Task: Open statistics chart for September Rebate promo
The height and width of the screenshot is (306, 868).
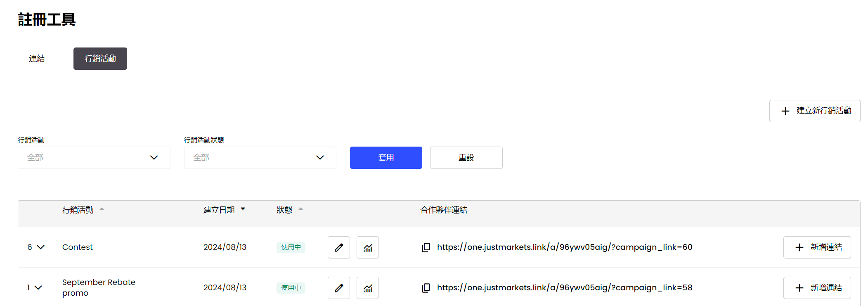Action: click(367, 288)
